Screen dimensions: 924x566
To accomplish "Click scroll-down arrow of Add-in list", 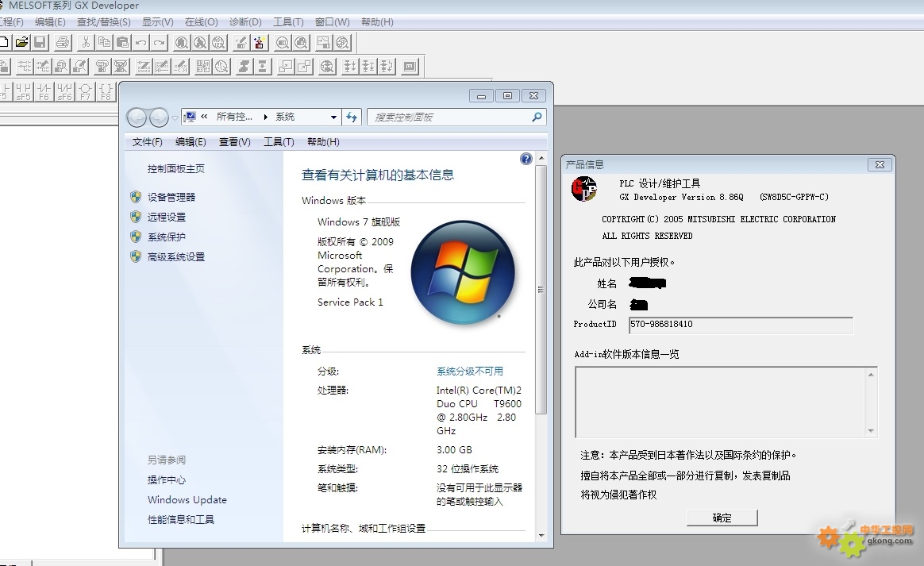I will coord(871,431).
